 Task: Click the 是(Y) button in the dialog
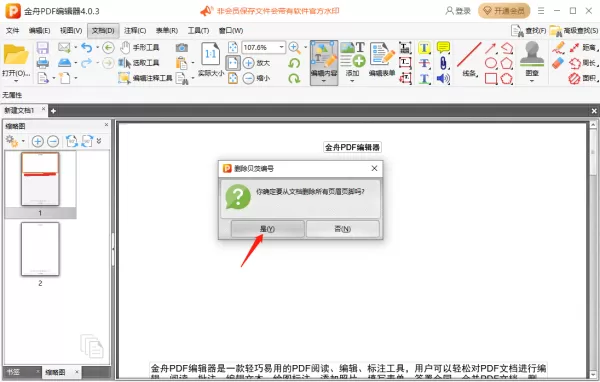tap(267, 229)
